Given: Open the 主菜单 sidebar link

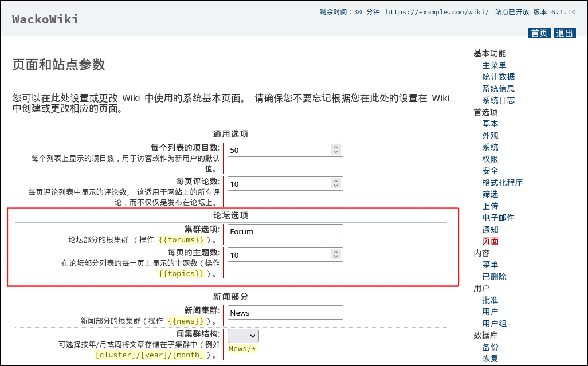Looking at the screenshot, I should 494,65.
